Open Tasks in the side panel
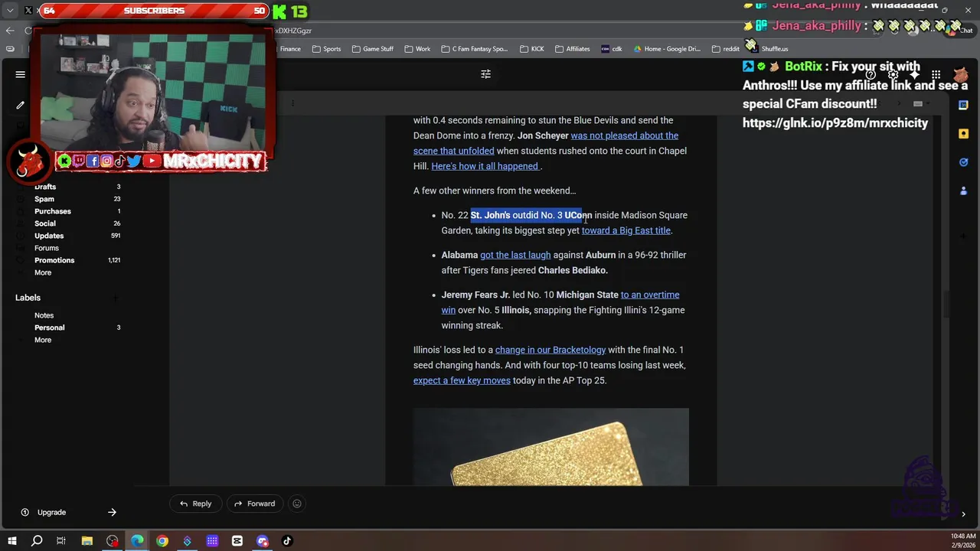 coord(963,162)
